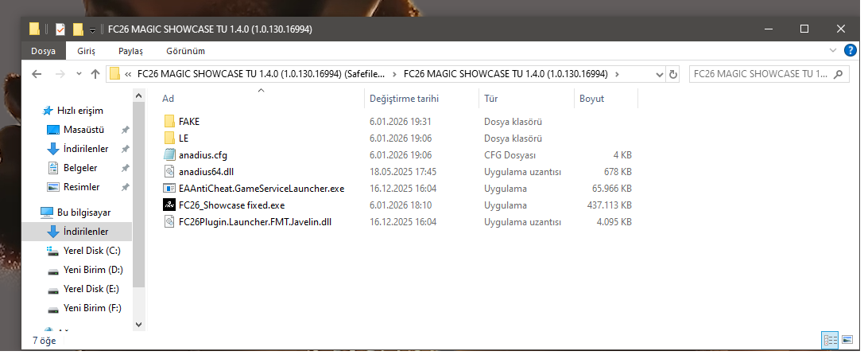
Task: Select the anadius64.dll file icon
Action: coord(169,171)
